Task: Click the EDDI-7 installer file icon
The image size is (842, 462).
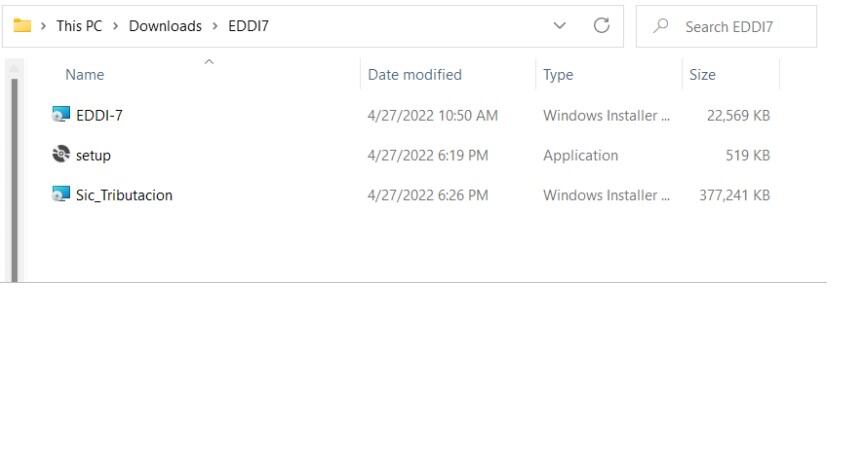Action: tap(61, 115)
